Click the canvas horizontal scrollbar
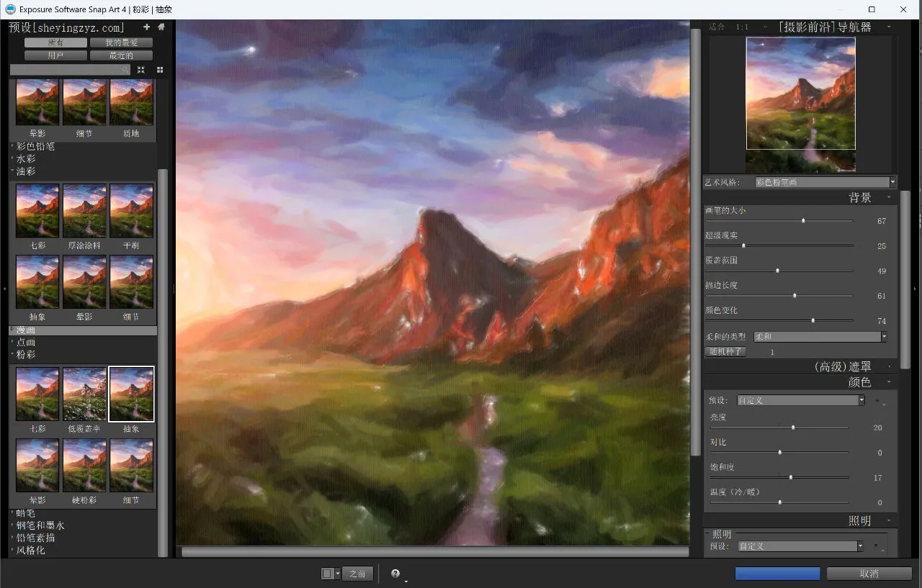922x588 pixels. pos(435,552)
